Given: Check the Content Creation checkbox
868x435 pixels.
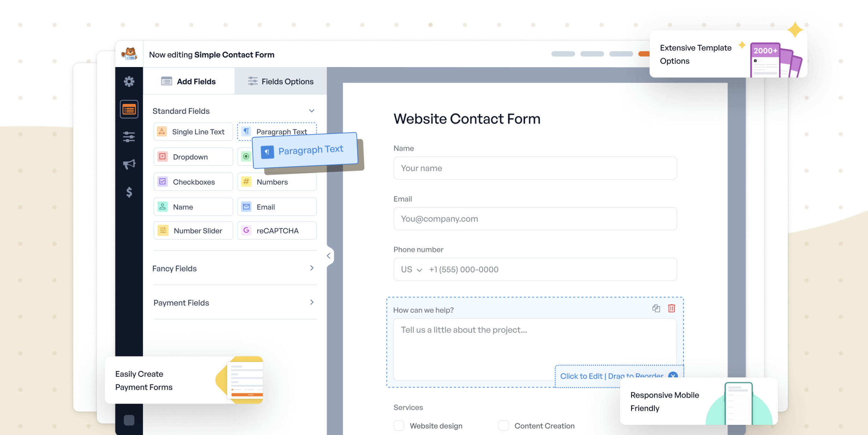Looking at the screenshot, I should point(503,426).
